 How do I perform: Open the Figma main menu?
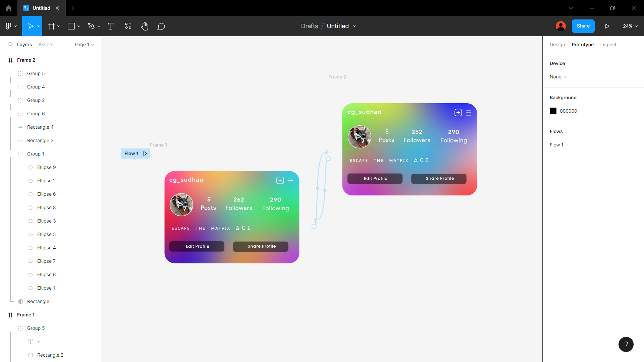tap(9, 26)
